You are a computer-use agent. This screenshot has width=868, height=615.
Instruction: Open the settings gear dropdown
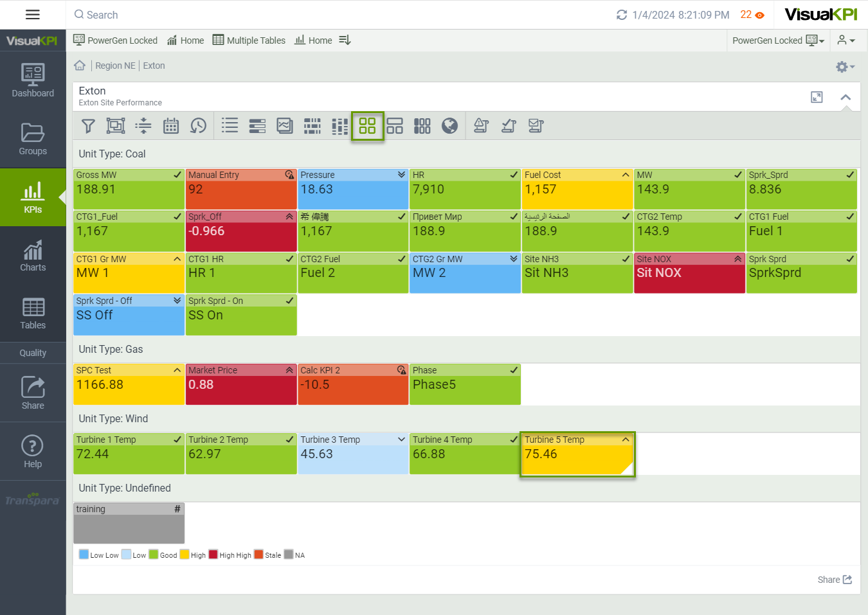[844, 67]
